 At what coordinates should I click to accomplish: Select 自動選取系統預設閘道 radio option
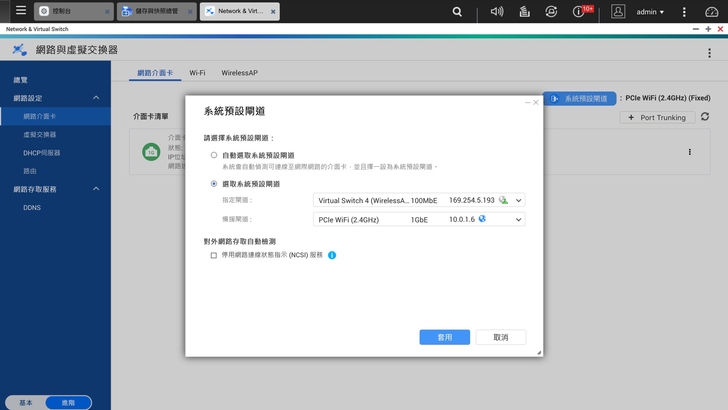coord(214,156)
